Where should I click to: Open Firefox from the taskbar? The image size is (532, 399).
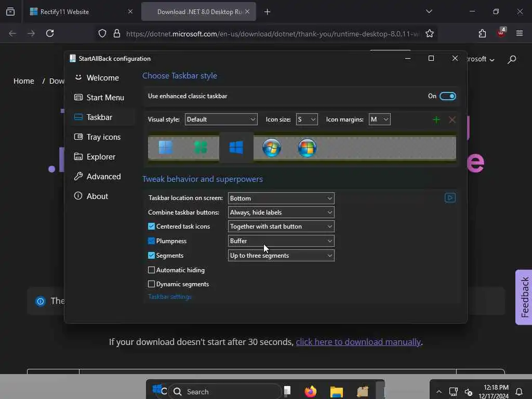(x=310, y=392)
